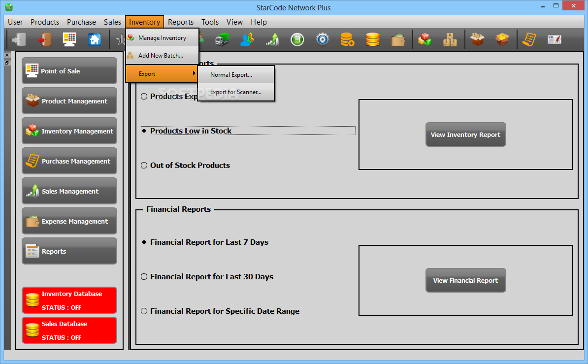Screen dimensions: 588x364
Task: Open Point of Sale sidebar button
Action: click(69, 71)
